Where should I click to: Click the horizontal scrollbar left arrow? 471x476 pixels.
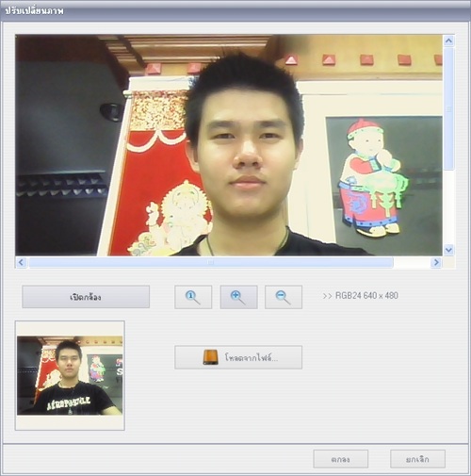[x=21, y=262]
